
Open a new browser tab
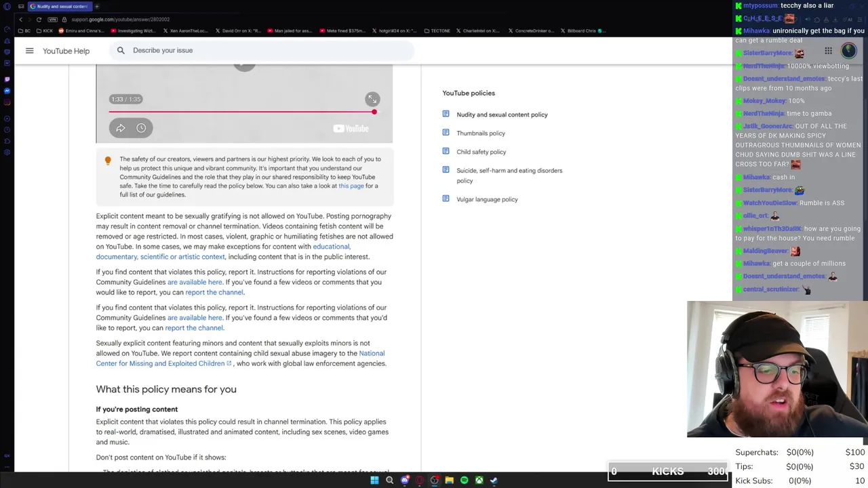(97, 6)
